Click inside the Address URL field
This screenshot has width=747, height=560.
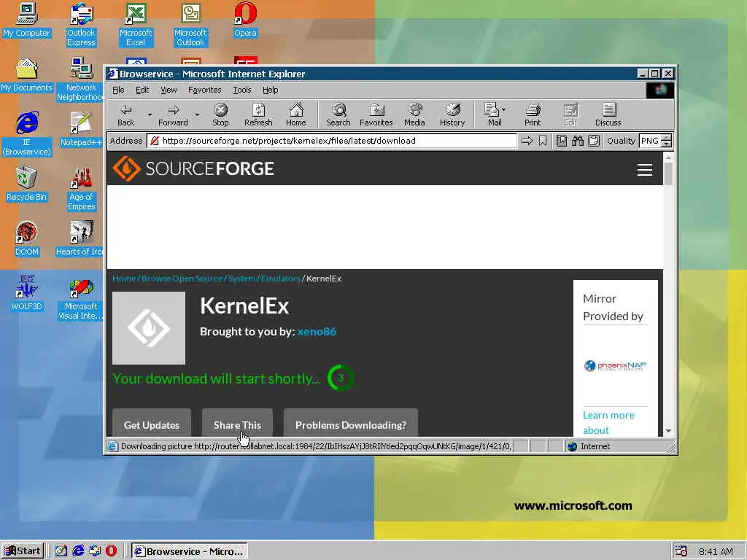[x=332, y=141]
